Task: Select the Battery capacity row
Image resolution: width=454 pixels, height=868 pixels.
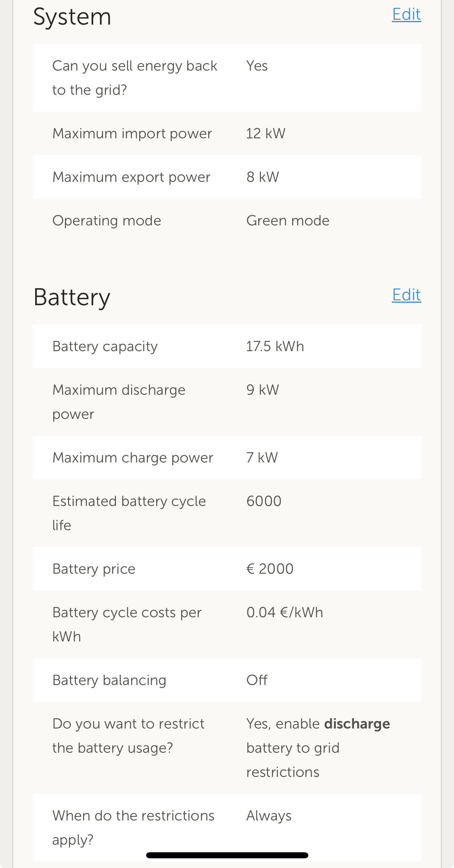Action: coord(227,346)
